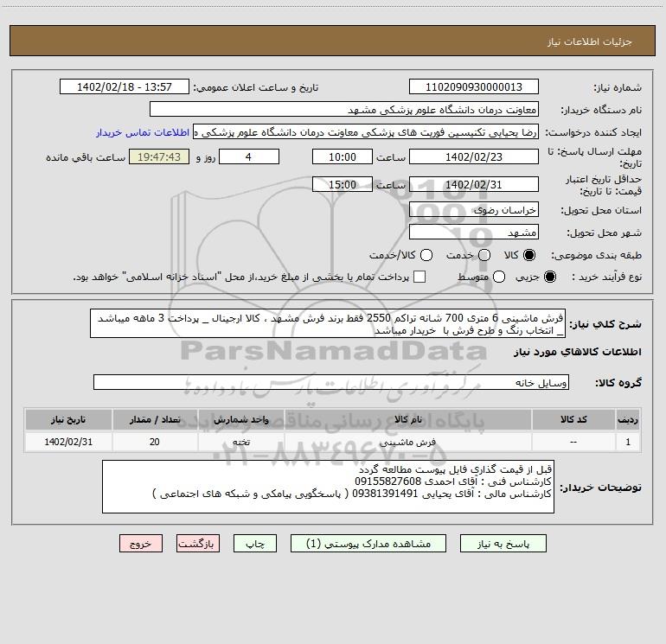Click the کد کالا column header

pyautogui.click(x=573, y=419)
